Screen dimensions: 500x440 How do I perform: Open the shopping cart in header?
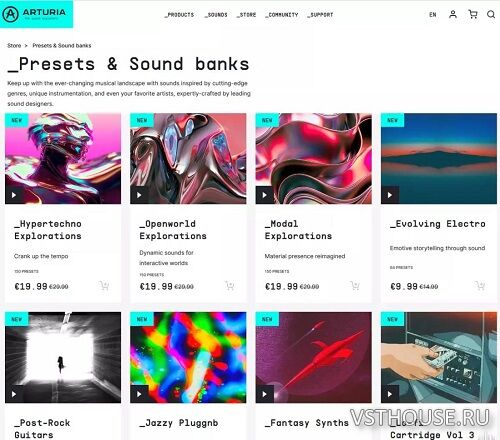pyautogui.click(x=473, y=14)
